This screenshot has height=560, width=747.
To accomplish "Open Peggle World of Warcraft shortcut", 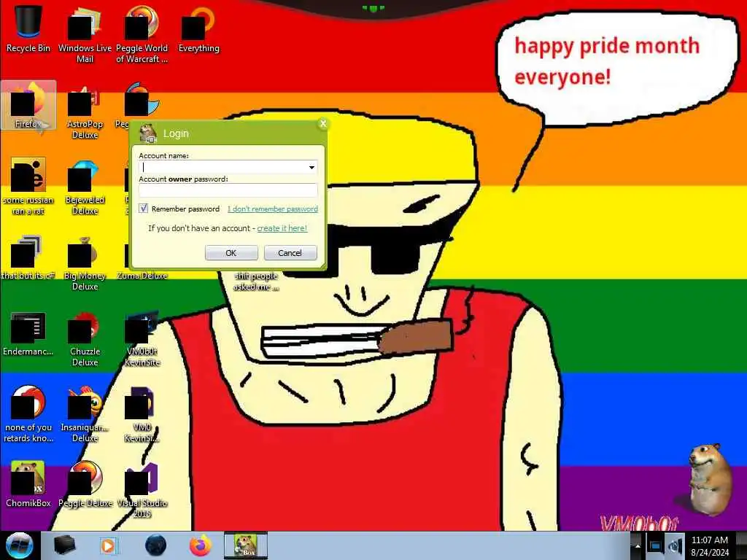I will click(x=142, y=34).
